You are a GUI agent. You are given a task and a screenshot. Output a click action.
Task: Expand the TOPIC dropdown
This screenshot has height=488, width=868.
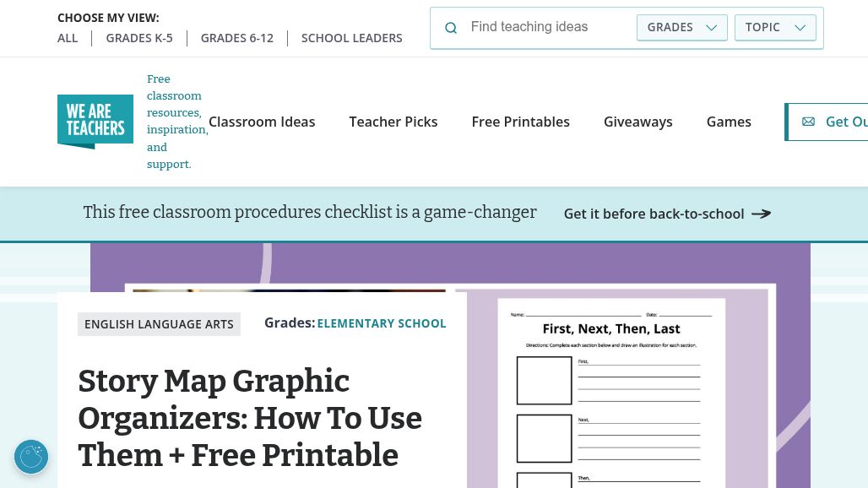[x=775, y=27]
